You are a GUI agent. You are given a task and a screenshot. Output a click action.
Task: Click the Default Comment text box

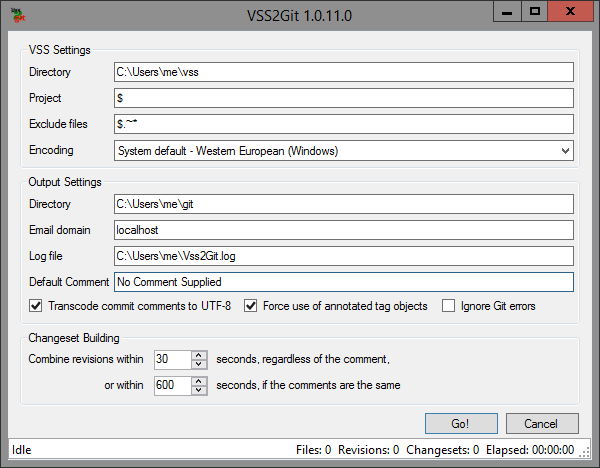(343, 282)
